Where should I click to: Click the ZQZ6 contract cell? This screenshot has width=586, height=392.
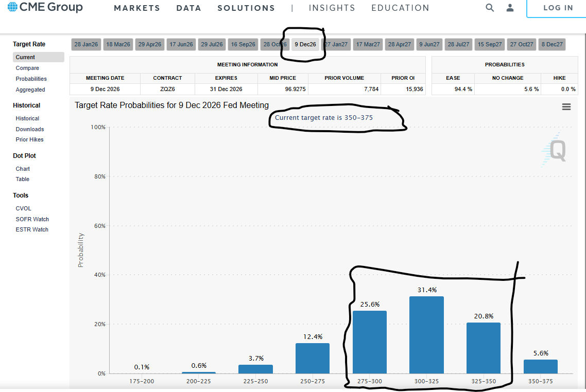pyautogui.click(x=167, y=89)
